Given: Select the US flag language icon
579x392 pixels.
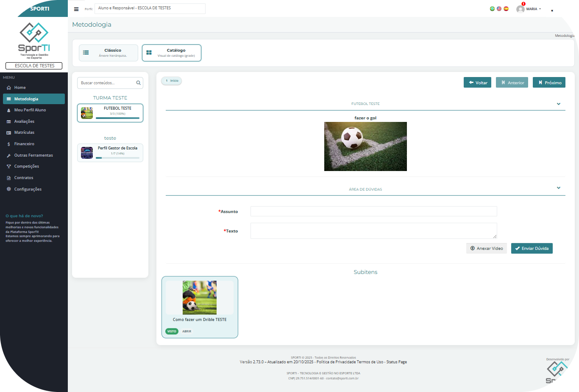Looking at the screenshot, I should point(499,8).
